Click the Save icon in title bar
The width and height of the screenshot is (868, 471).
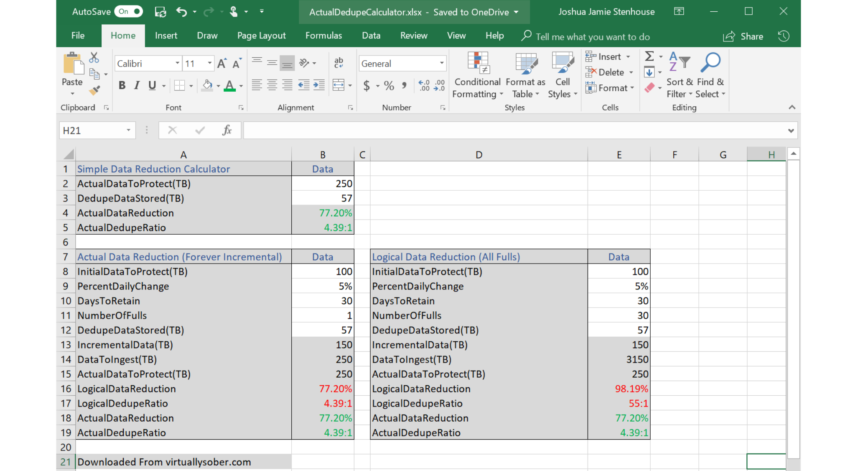tap(160, 12)
